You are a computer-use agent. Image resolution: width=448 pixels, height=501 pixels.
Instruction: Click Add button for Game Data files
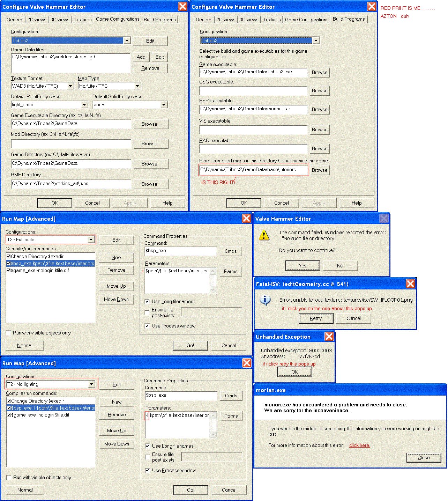pos(141,57)
